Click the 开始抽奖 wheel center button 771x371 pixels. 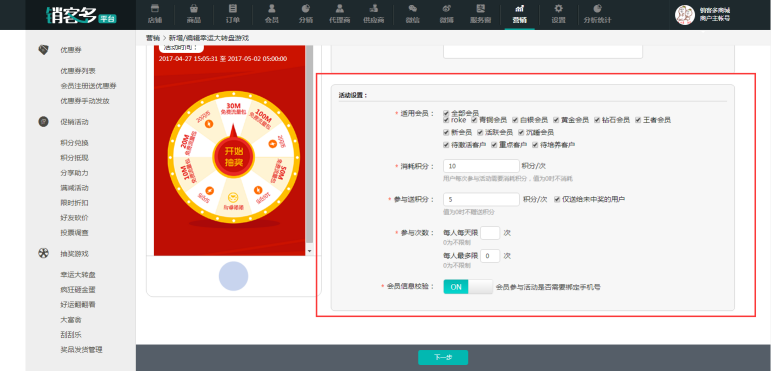click(x=234, y=157)
